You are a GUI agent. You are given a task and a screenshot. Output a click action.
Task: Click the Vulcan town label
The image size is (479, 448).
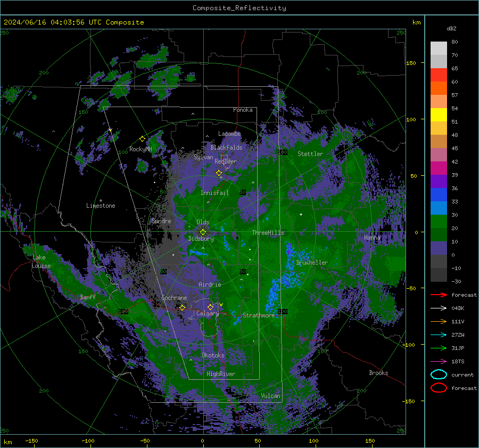click(270, 396)
